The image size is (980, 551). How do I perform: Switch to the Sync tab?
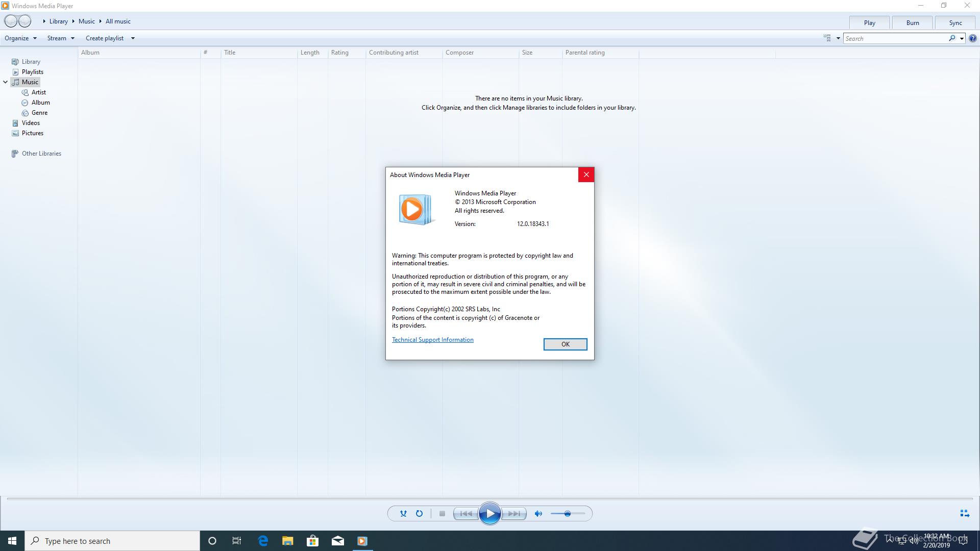point(955,23)
